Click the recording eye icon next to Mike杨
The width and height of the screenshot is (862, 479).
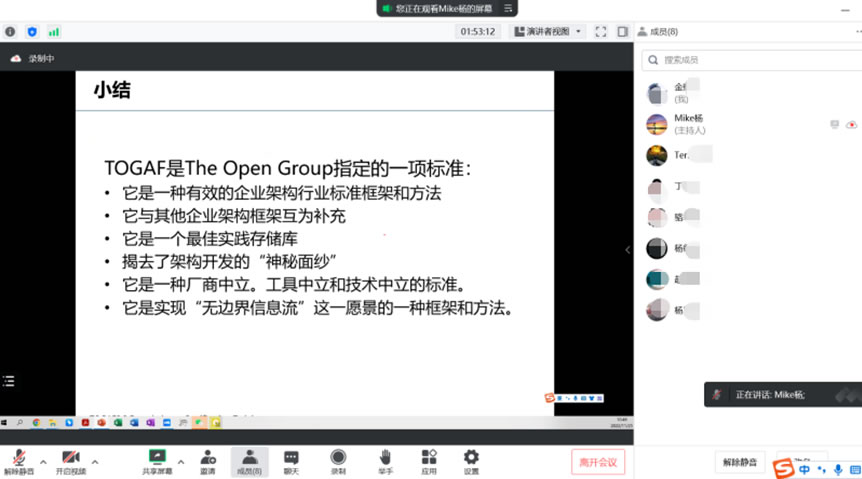[x=852, y=125]
